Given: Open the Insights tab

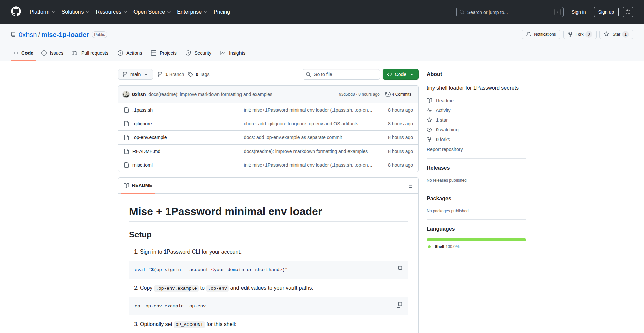Looking at the screenshot, I should point(233,53).
